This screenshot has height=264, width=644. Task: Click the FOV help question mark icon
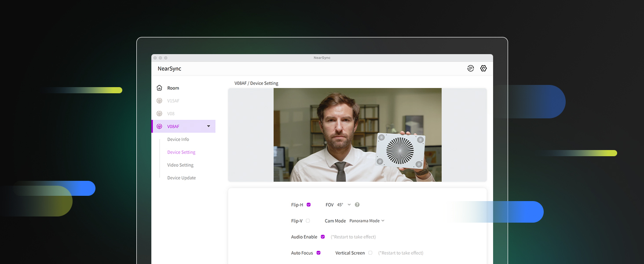point(357,205)
